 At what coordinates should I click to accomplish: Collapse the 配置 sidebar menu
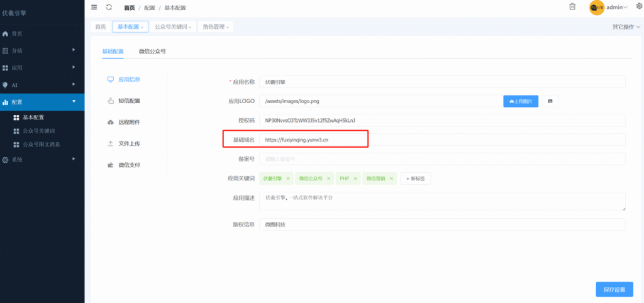click(x=42, y=102)
